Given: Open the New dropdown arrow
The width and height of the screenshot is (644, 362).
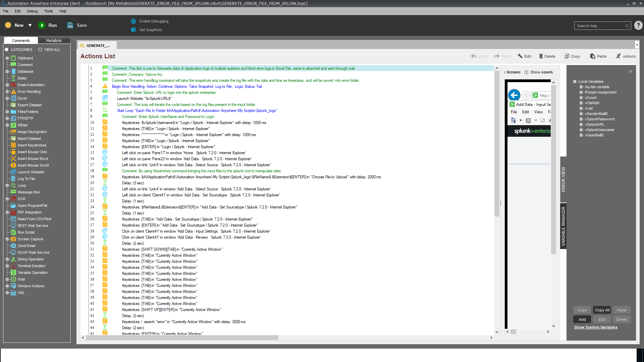Looking at the screenshot, I should tap(30, 25).
